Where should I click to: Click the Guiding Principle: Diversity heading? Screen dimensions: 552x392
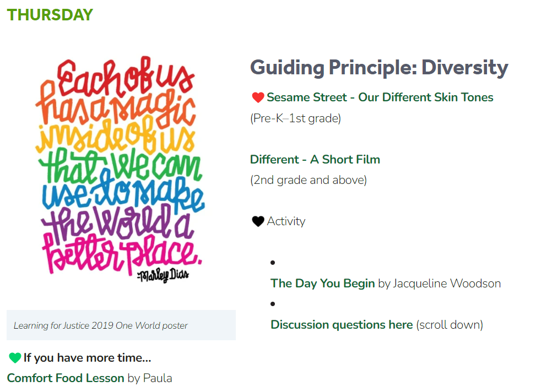tap(379, 67)
